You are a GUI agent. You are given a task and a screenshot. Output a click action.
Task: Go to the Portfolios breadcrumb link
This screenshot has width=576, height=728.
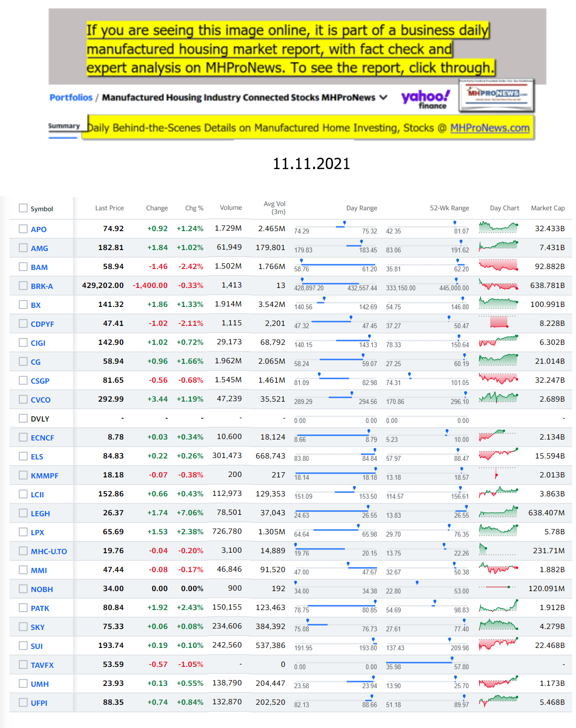[71, 98]
